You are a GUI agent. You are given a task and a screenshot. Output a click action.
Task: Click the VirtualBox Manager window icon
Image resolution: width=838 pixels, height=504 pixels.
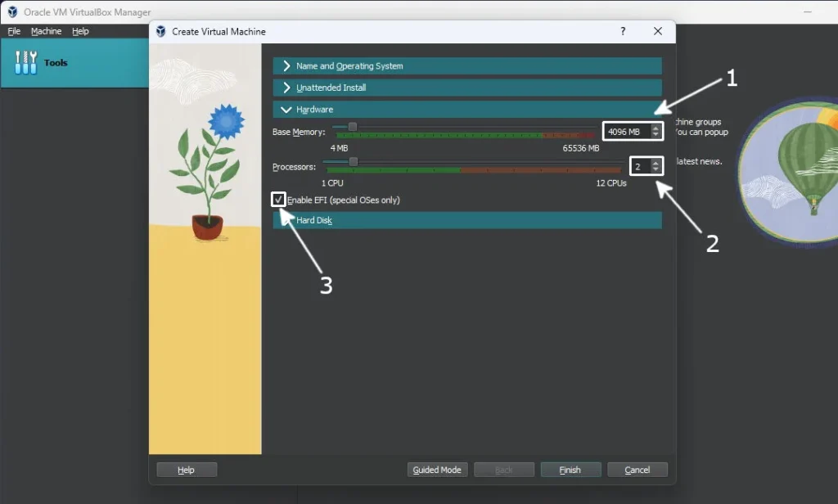12,11
